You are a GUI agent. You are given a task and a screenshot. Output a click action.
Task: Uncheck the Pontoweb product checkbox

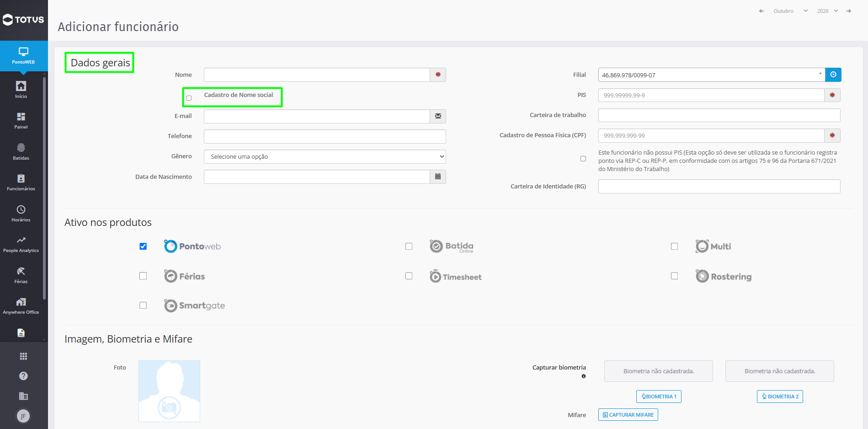point(143,247)
